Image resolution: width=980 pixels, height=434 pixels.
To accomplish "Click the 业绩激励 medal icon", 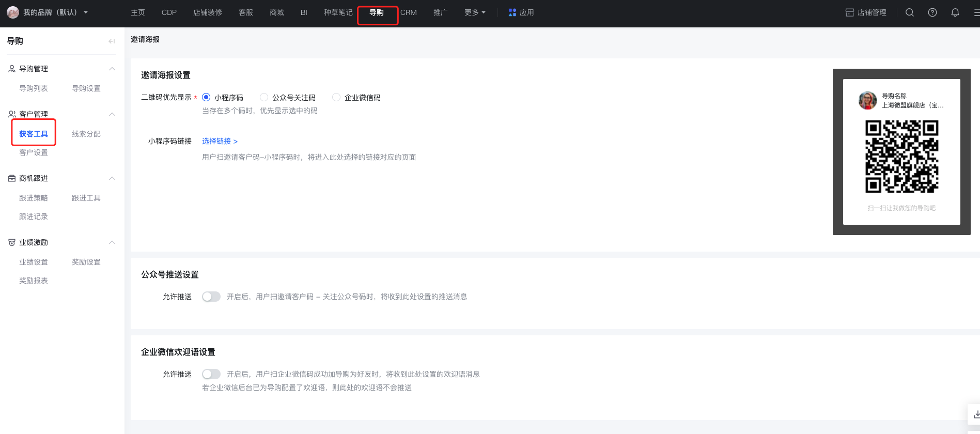I will (x=12, y=242).
